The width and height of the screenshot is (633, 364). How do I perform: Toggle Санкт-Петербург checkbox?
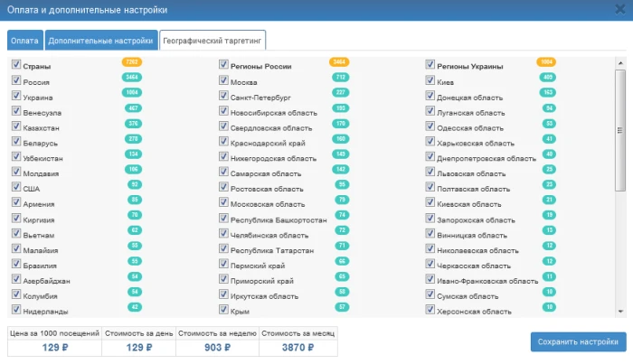(x=223, y=96)
